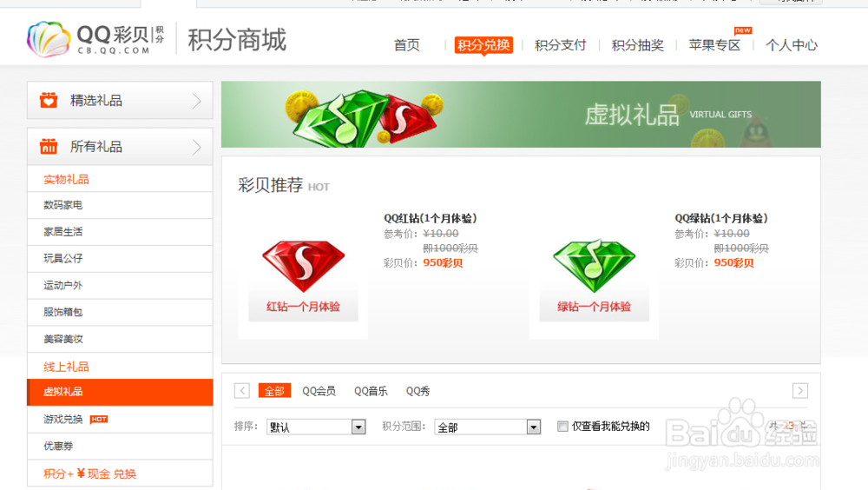Select the QQ秀 category tab
This screenshot has height=490, width=868.
418,391
